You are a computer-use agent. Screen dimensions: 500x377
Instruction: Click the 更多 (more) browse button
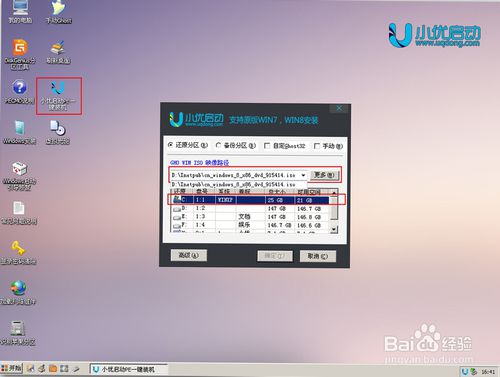point(325,175)
